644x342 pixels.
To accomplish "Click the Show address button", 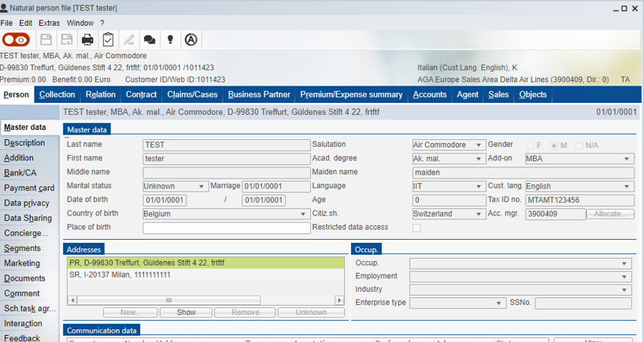I will (186, 312).
